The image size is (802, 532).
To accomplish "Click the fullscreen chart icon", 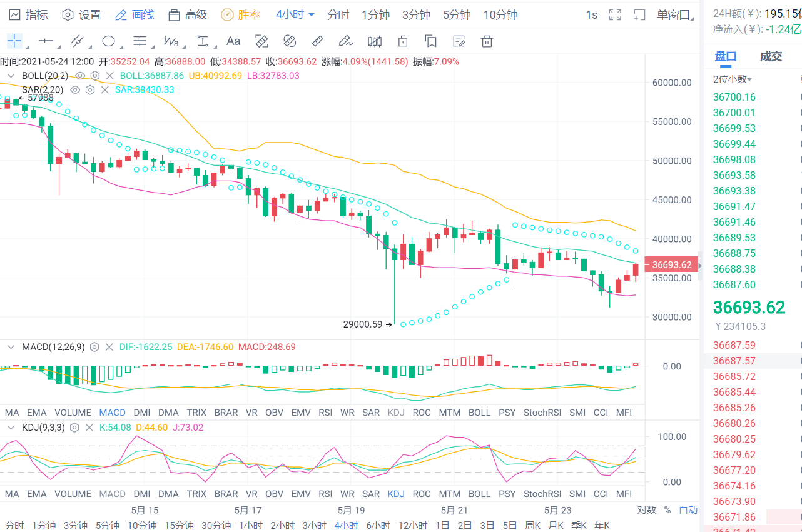I will 614,14.
